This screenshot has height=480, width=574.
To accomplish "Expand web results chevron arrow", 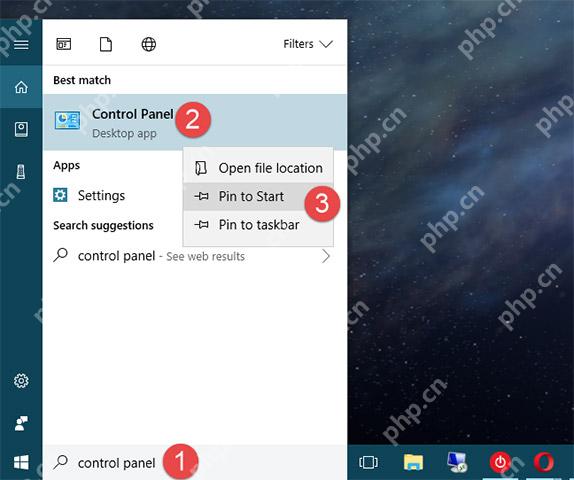I will 326,256.
